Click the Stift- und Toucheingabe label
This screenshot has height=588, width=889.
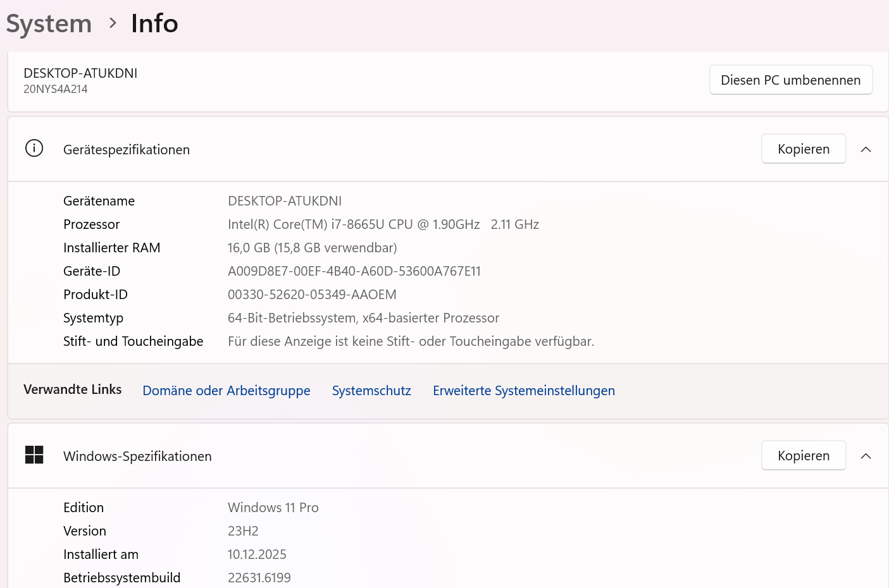pyautogui.click(x=134, y=341)
